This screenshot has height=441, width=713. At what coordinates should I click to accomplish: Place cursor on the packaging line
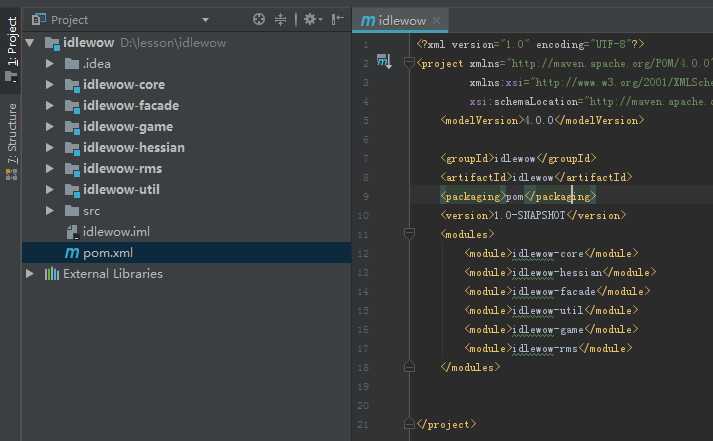tap(518, 196)
